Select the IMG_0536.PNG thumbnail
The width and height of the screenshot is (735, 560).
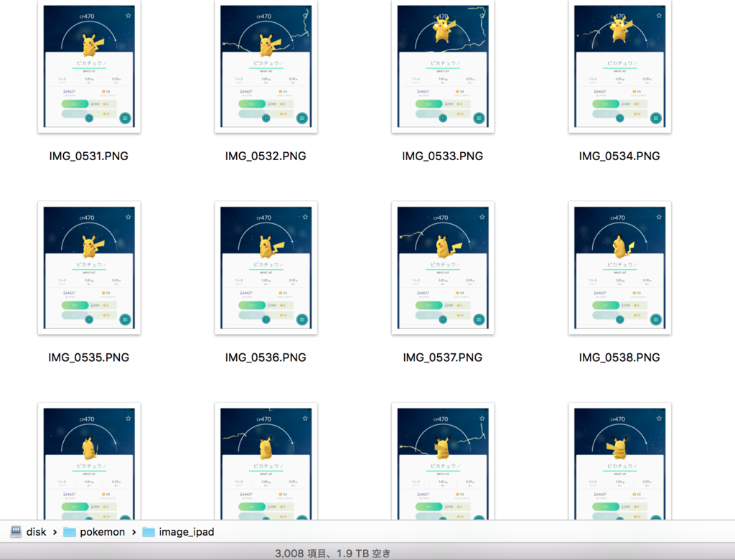tap(266, 268)
